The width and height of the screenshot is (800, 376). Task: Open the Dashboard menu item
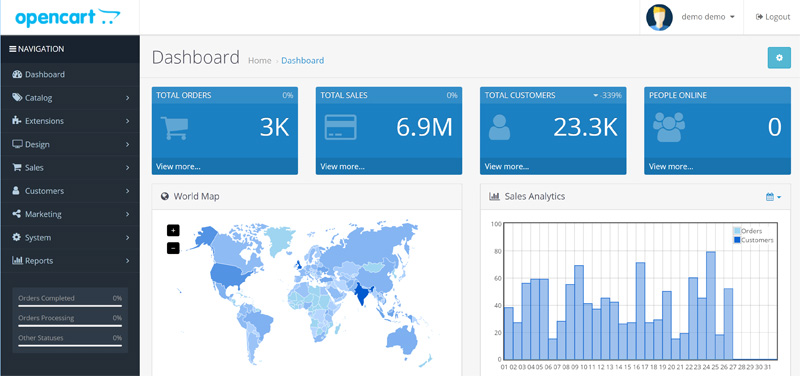pos(70,74)
